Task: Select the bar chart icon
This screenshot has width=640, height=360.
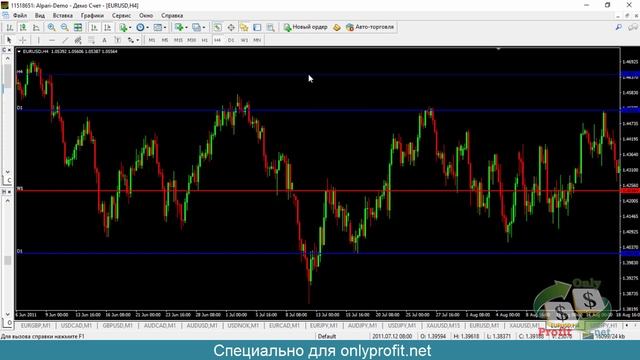Action: click(x=9, y=27)
